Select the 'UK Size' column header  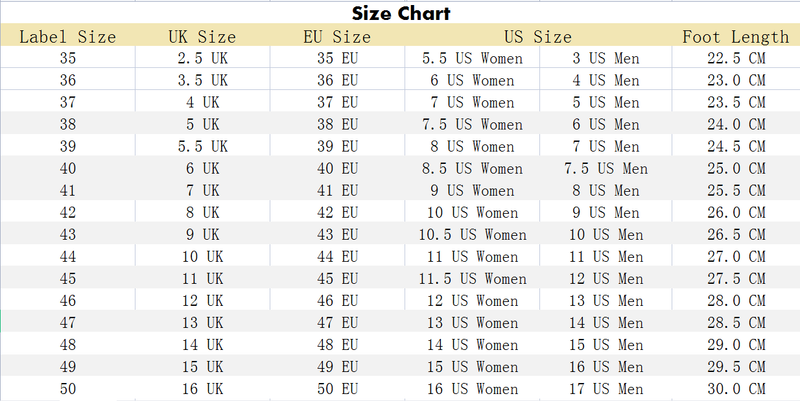point(202,37)
